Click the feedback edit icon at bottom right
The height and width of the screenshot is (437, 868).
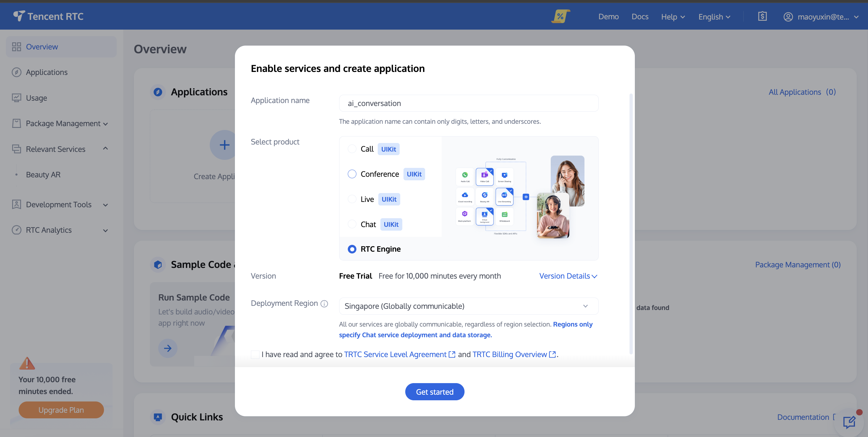(x=849, y=422)
